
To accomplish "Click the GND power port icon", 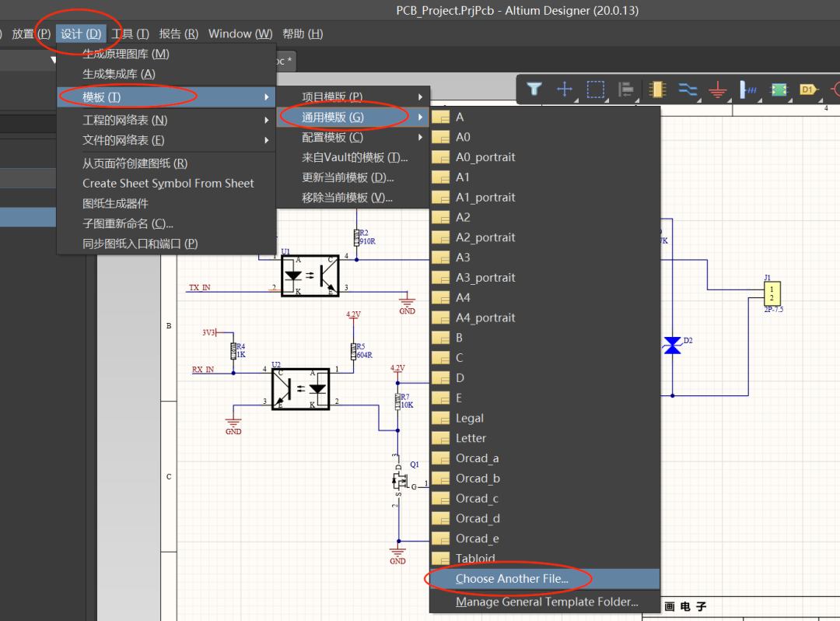I will [x=718, y=90].
